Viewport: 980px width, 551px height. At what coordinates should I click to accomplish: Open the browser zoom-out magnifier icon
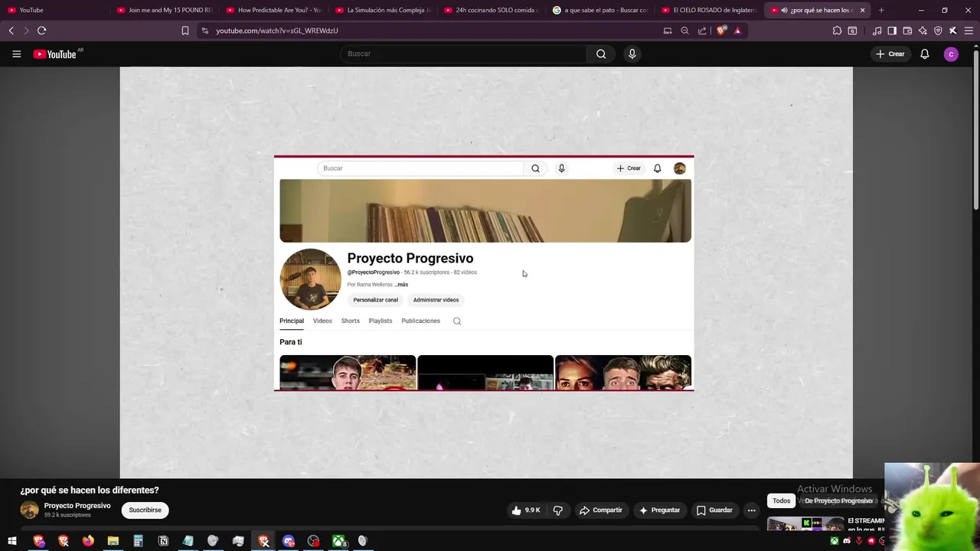684,31
